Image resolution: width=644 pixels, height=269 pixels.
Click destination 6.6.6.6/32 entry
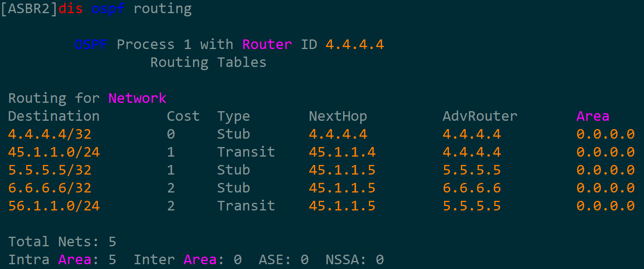(x=50, y=188)
